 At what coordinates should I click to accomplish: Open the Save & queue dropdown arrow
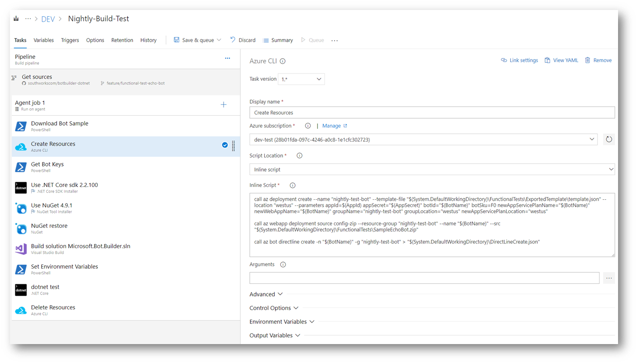coord(219,40)
